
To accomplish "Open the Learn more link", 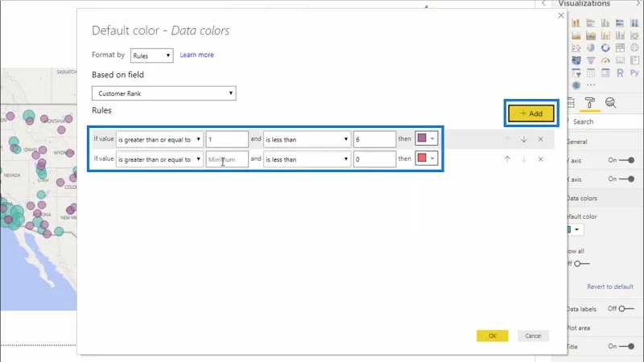I will [196, 55].
